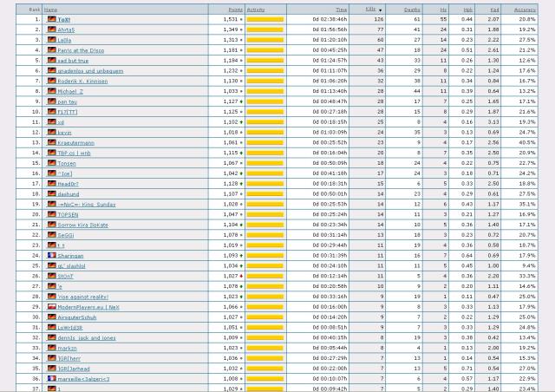Viewport: 555px width, 392px height.
Task: Click the German flag beside player ToXt
Action: (x=51, y=17)
